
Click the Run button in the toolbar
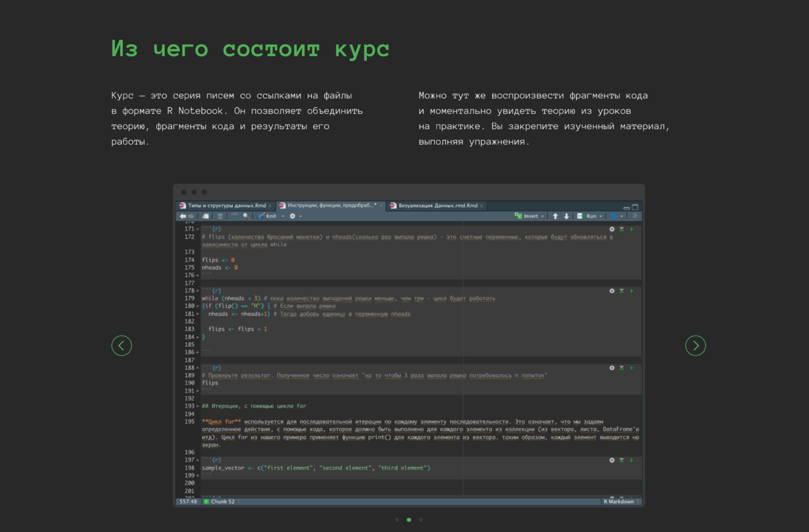(587, 216)
